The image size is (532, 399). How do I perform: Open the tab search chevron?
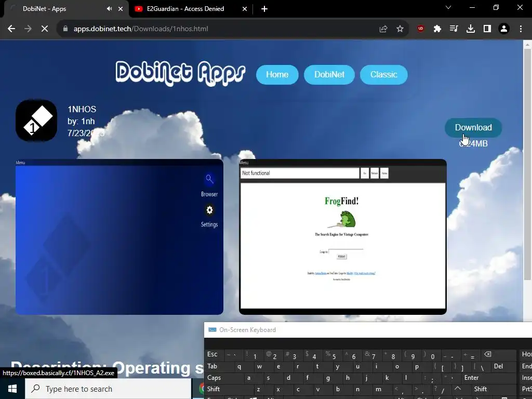pyautogui.click(x=448, y=7)
